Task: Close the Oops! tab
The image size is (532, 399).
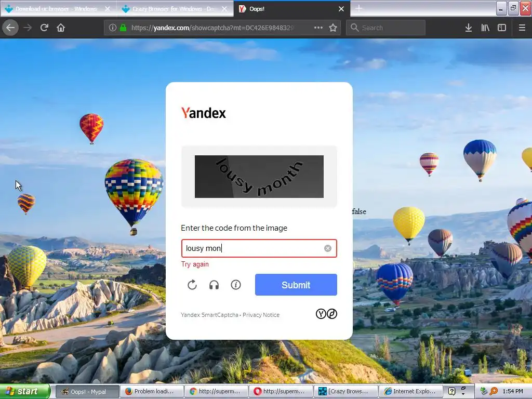Action: (x=341, y=9)
